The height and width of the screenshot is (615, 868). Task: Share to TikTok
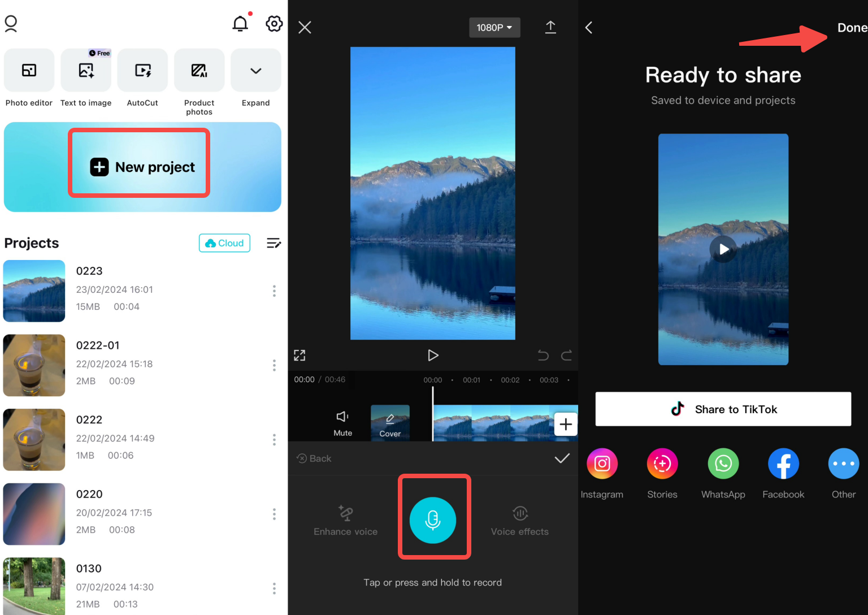(723, 409)
